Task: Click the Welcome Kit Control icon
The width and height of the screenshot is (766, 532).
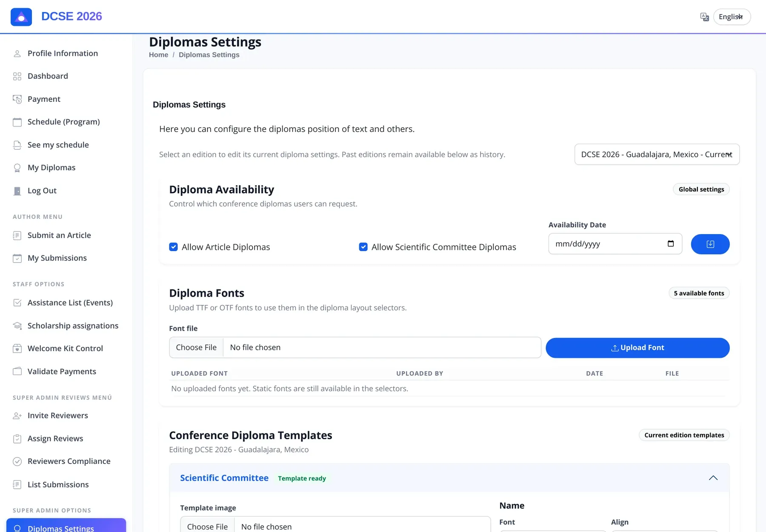Action: coord(17,349)
